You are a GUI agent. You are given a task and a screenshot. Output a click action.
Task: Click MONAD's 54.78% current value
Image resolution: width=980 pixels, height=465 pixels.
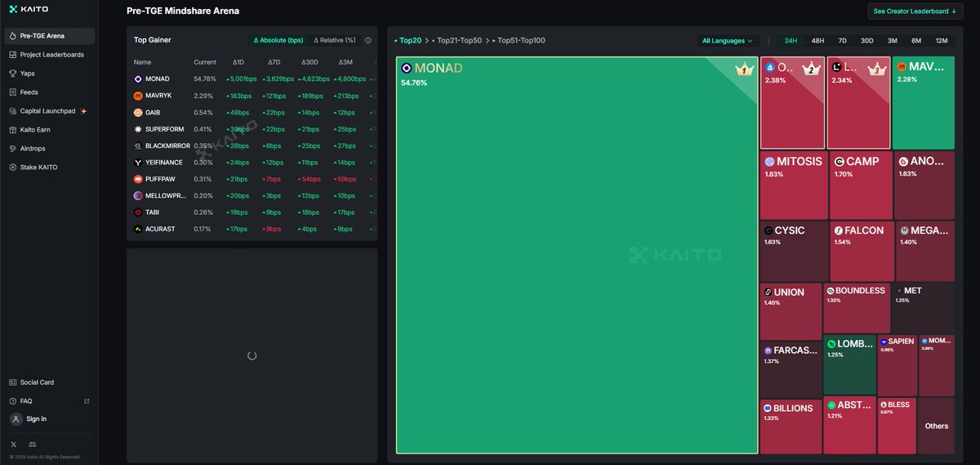tap(204, 79)
